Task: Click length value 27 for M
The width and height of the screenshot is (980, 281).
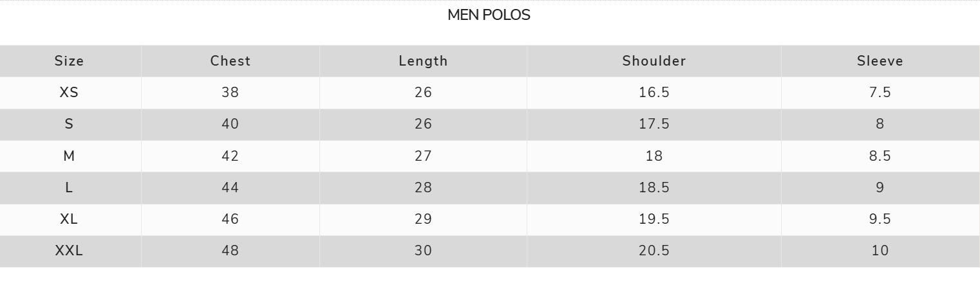Action: pyautogui.click(x=423, y=156)
